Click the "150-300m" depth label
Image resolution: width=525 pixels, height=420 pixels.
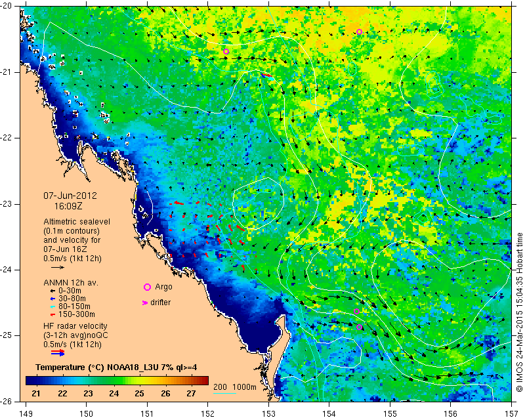77,315
